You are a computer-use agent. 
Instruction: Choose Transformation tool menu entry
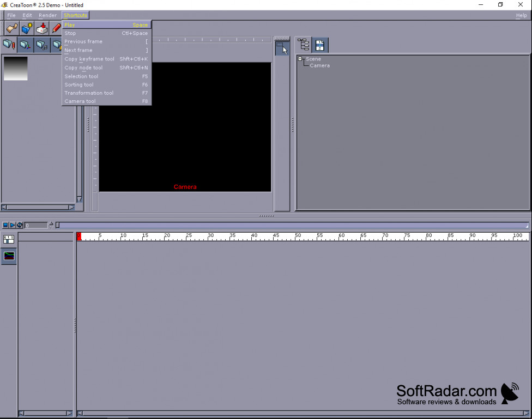click(x=106, y=93)
